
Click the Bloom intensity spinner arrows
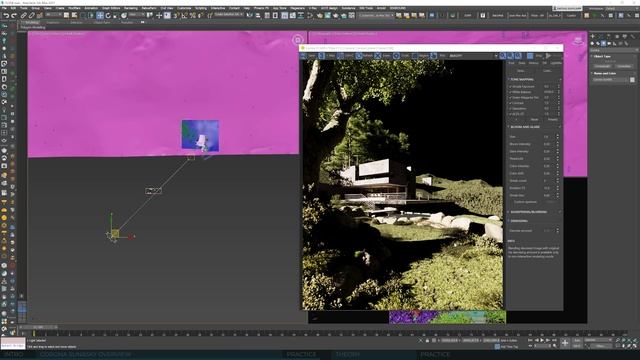558,144
